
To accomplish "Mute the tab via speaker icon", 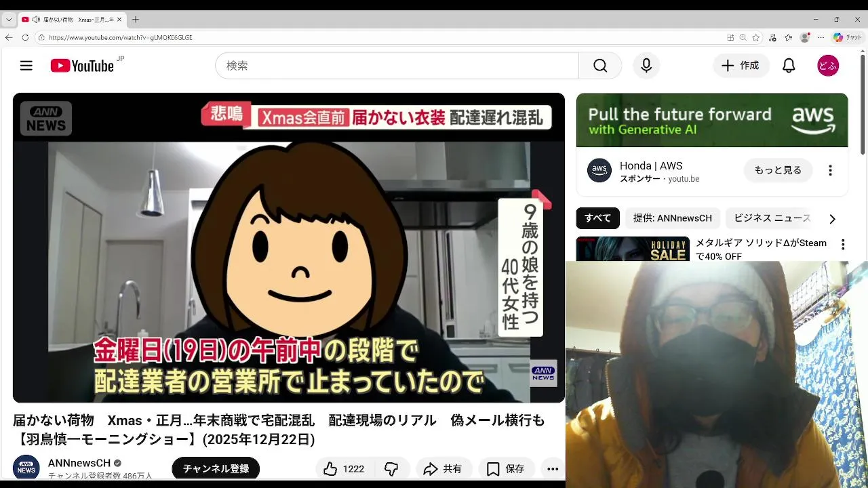I will [36, 20].
